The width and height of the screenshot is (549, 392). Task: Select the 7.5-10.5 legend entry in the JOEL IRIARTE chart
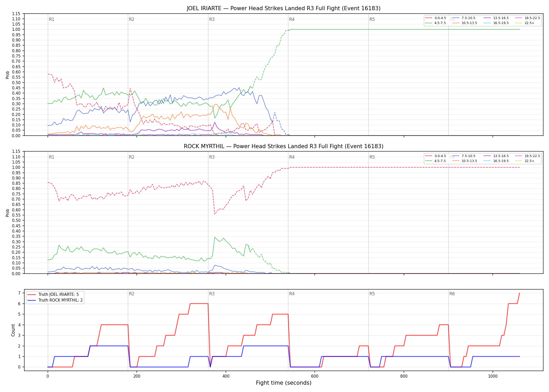(x=464, y=18)
